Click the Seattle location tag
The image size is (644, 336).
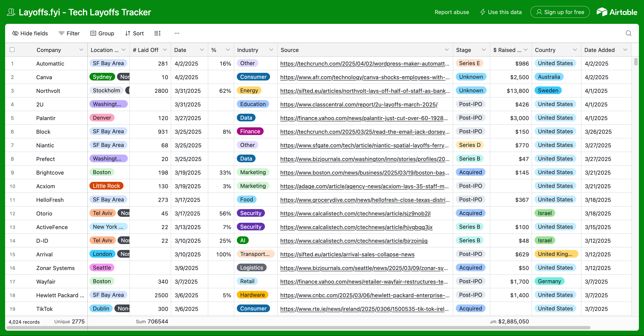click(102, 267)
